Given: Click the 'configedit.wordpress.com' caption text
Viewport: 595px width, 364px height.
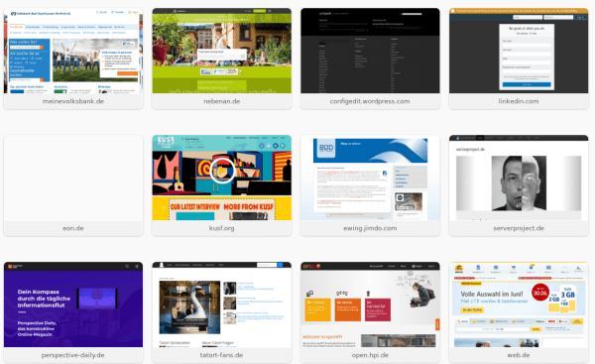Looking at the screenshot, I should point(370,101).
